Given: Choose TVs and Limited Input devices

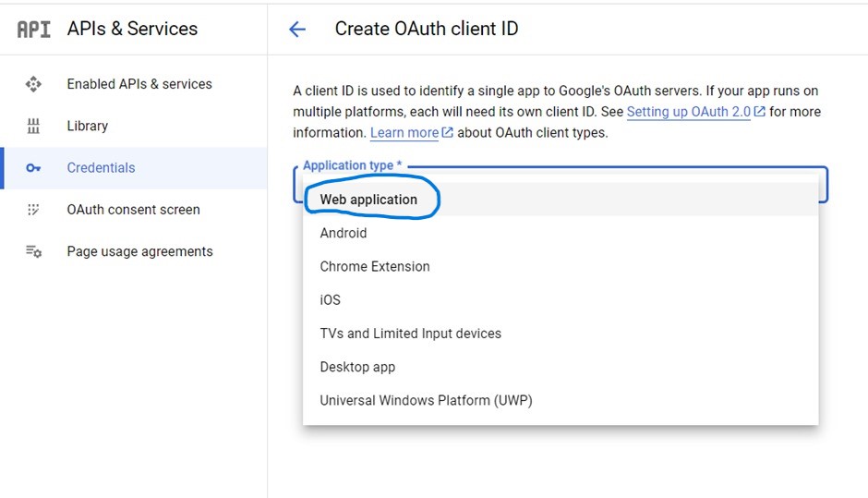Looking at the screenshot, I should [x=411, y=334].
